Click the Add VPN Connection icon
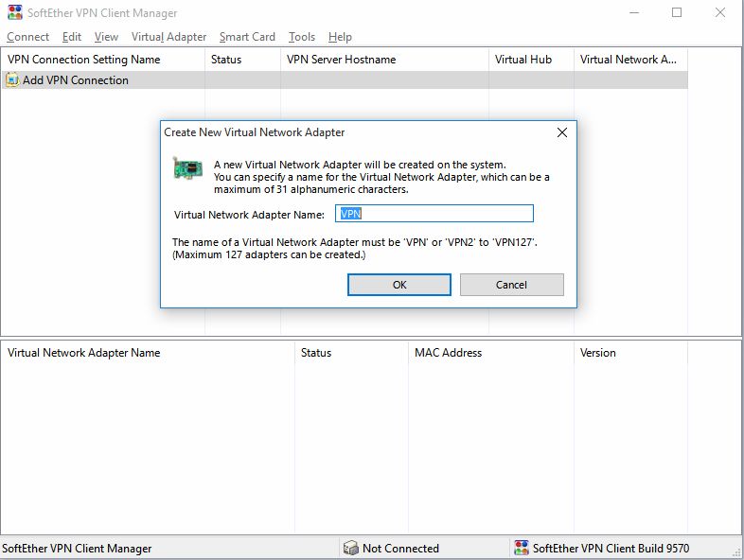This screenshot has height=560, width=744. point(12,80)
